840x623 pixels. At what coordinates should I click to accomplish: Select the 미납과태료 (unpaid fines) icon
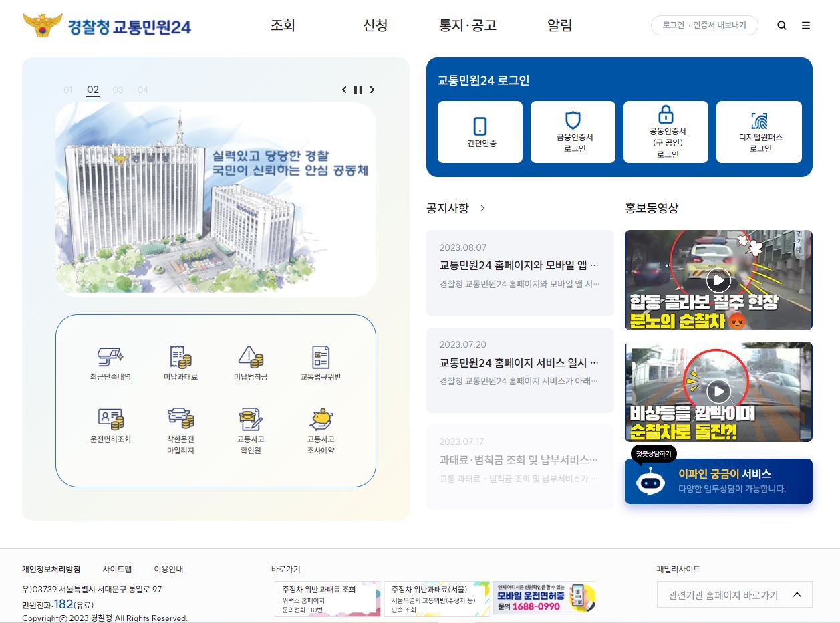pyautogui.click(x=180, y=363)
